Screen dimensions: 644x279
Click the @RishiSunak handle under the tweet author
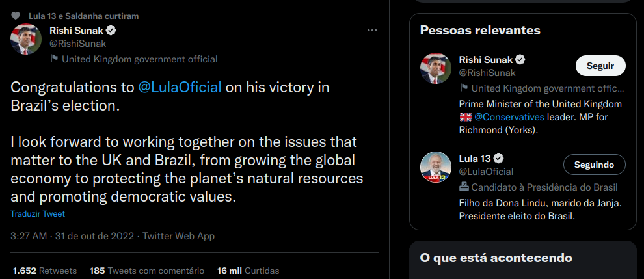(x=77, y=44)
